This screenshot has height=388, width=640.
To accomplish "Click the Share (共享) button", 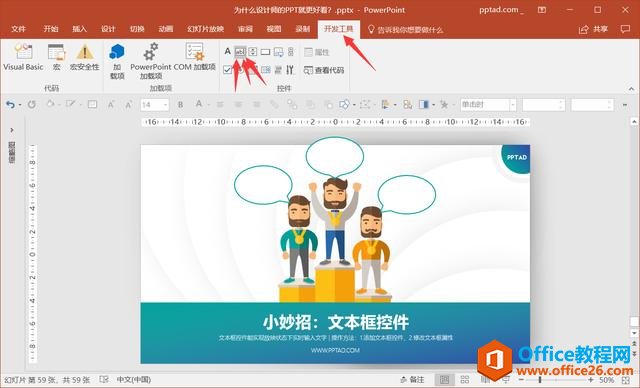I will tap(594, 29).
